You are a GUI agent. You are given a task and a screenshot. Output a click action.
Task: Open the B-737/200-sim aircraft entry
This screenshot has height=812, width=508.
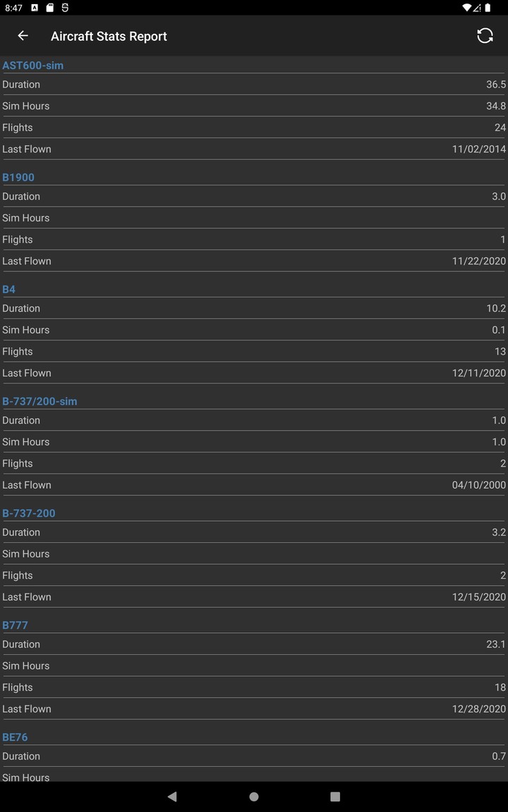point(40,401)
